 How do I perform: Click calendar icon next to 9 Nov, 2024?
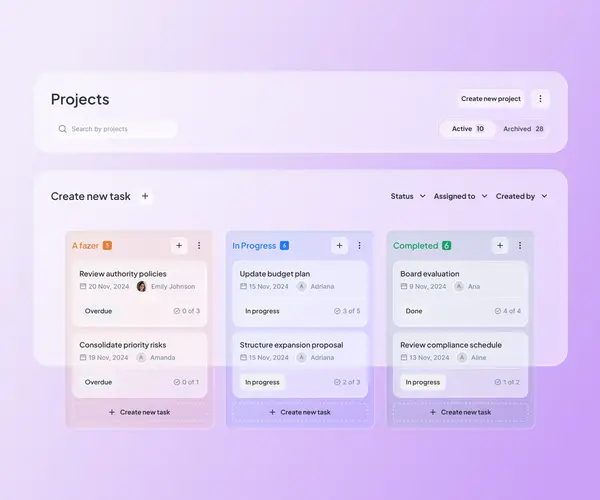(x=404, y=286)
